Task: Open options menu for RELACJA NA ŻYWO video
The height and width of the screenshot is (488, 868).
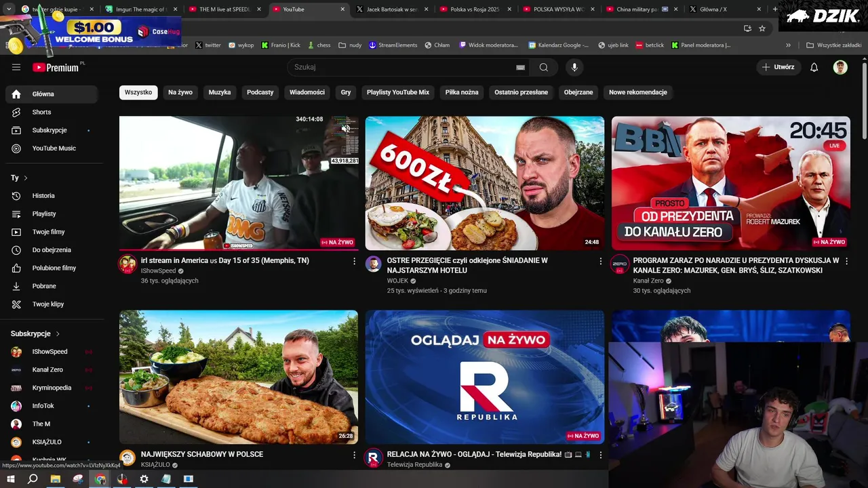Action: click(x=600, y=455)
